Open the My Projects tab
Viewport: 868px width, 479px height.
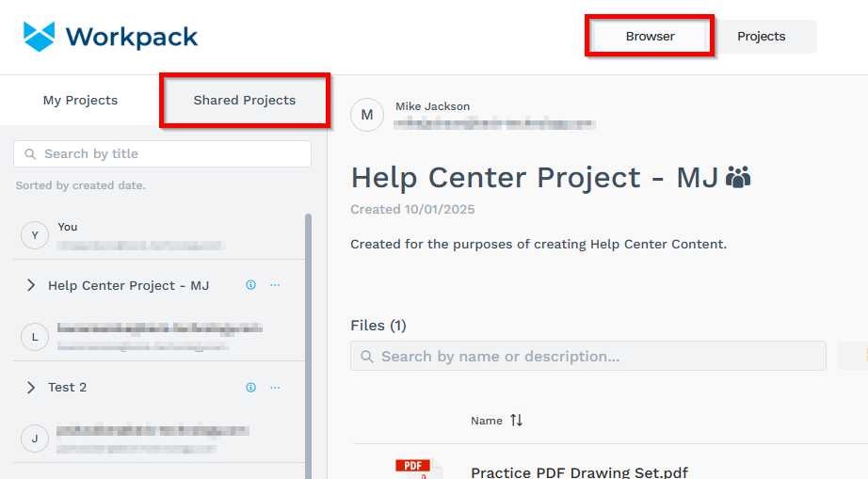click(80, 101)
